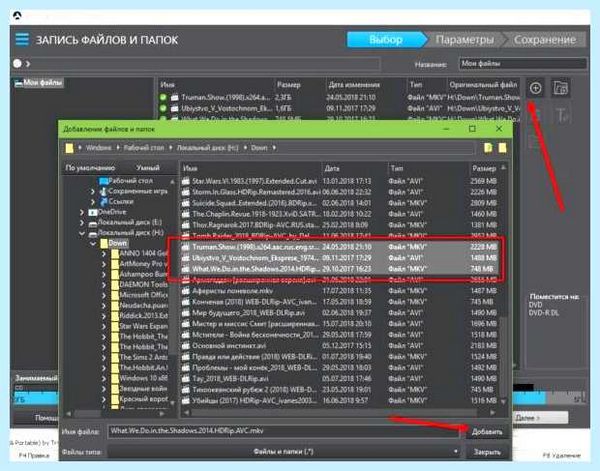Click the yellow folder icon of DAEMON Tools
Viewport: 600px width, 471px height.
115,285
